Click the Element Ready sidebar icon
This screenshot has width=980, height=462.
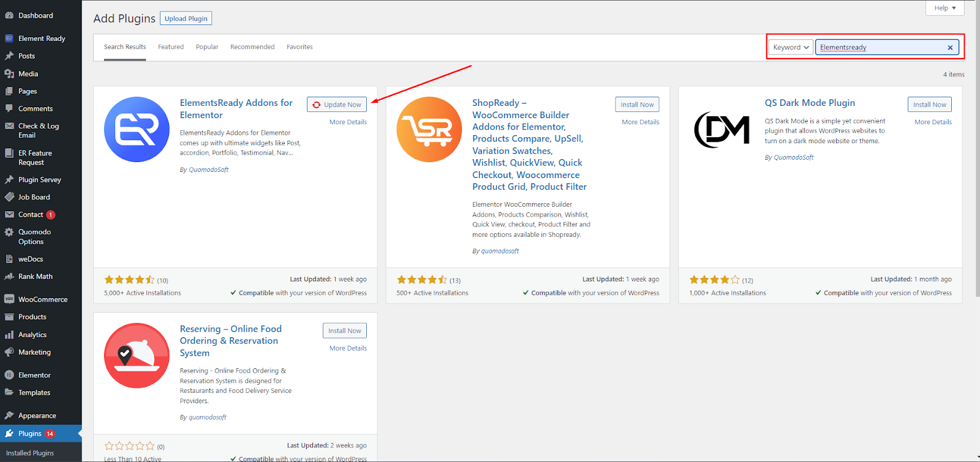9,39
